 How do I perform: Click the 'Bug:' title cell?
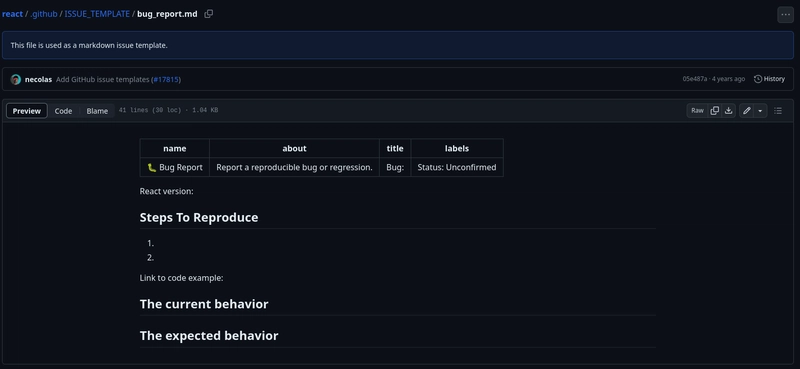[x=395, y=167]
